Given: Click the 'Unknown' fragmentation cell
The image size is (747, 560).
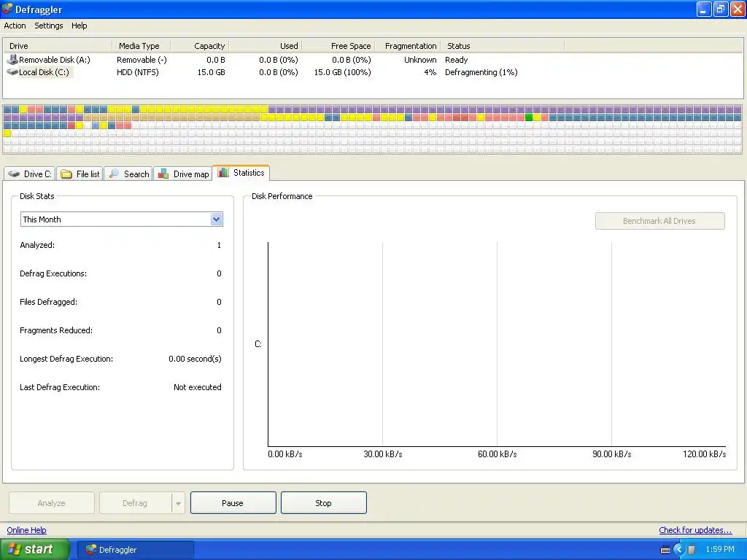Looking at the screenshot, I should coord(420,60).
